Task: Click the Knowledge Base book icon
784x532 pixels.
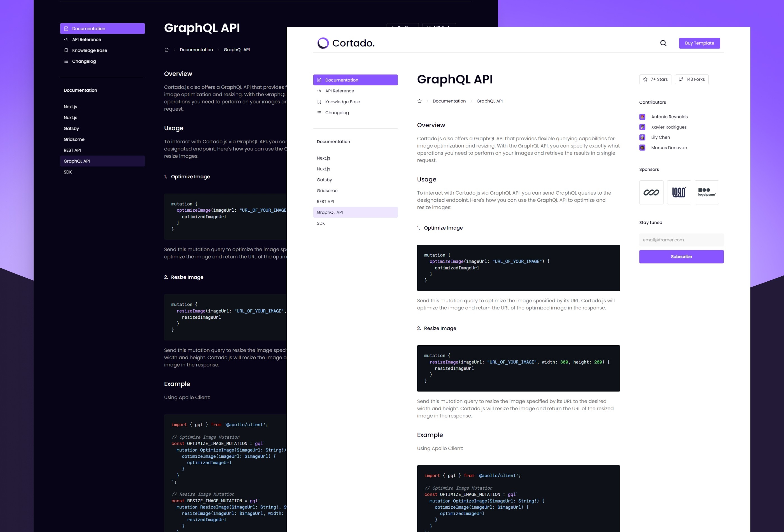Action: coord(66,50)
